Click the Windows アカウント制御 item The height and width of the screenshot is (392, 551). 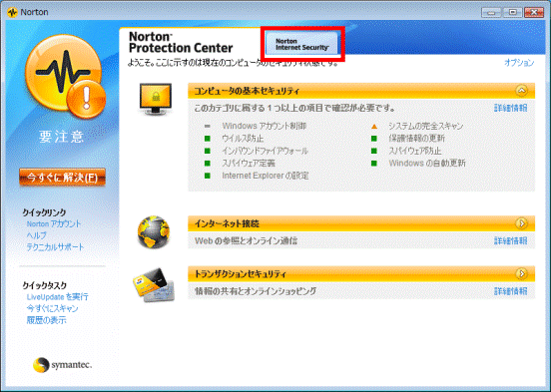point(265,126)
